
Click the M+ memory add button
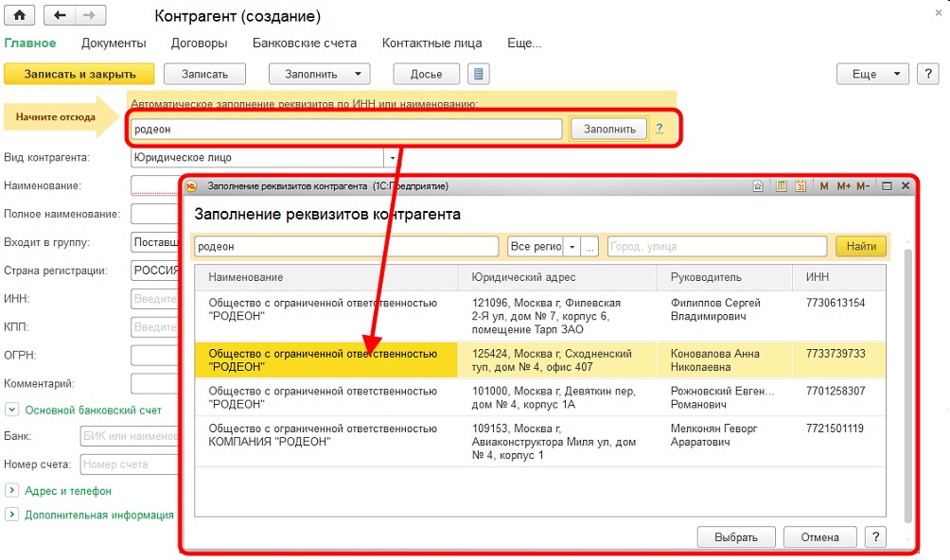pyautogui.click(x=843, y=186)
